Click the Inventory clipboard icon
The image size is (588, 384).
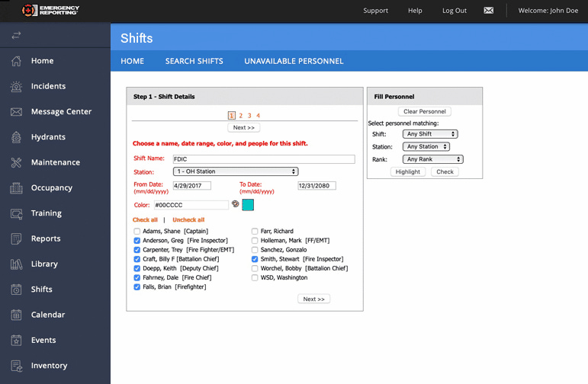pyautogui.click(x=16, y=366)
